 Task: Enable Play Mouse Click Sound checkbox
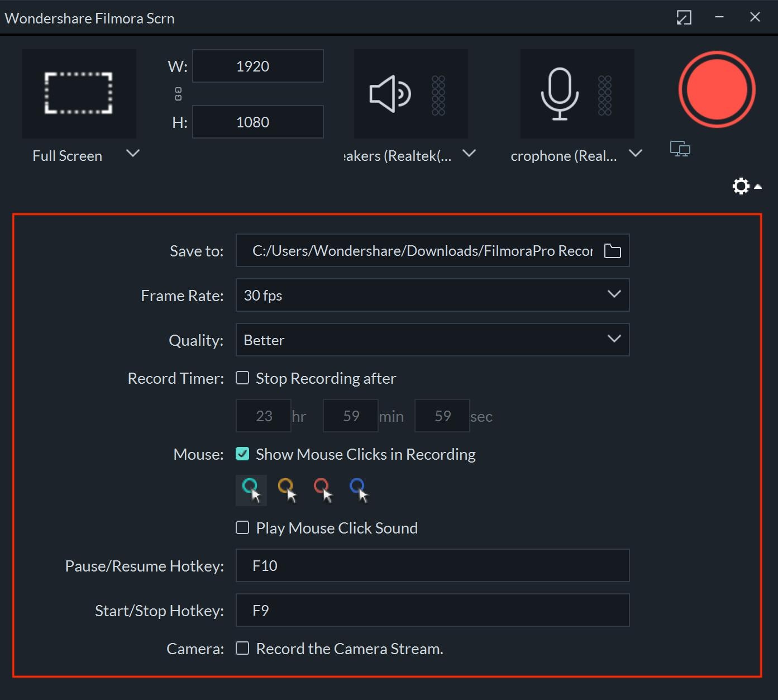[242, 527]
